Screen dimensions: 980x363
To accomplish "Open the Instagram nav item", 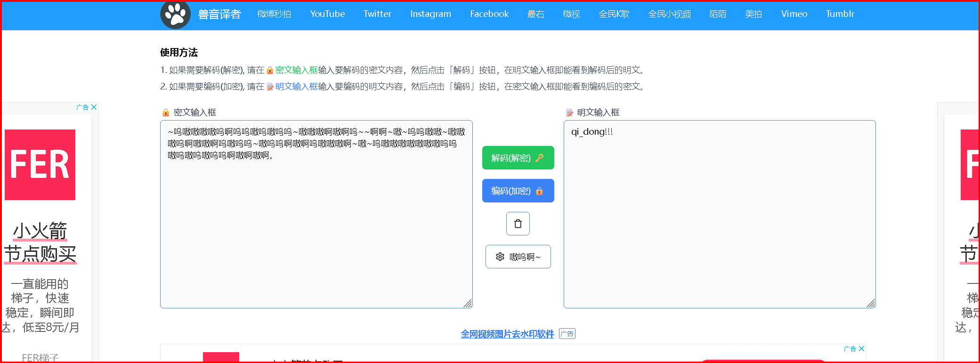I will 430,14.
